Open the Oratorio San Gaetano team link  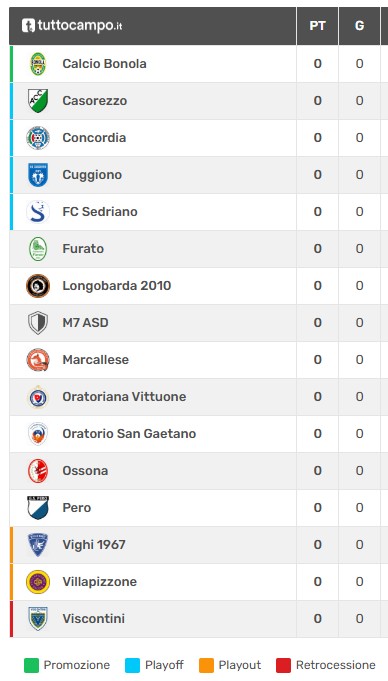click(x=129, y=433)
